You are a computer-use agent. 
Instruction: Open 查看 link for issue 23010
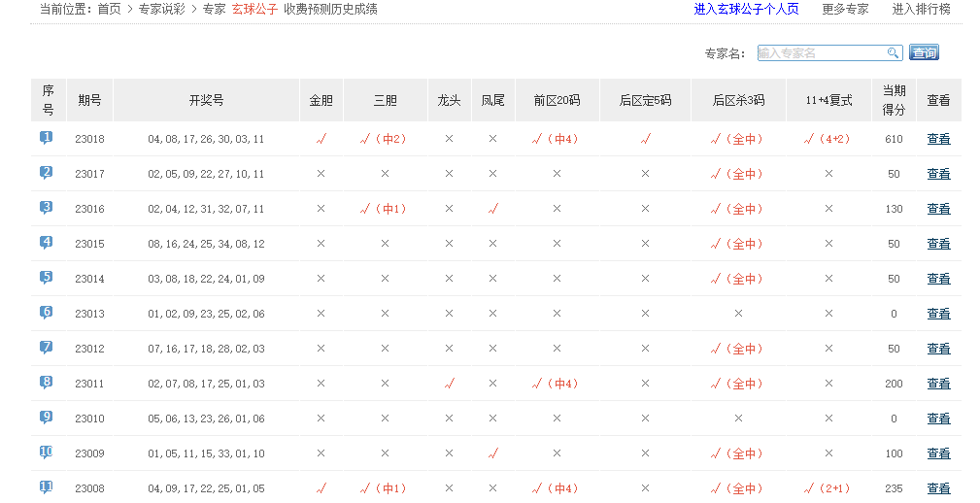938,419
